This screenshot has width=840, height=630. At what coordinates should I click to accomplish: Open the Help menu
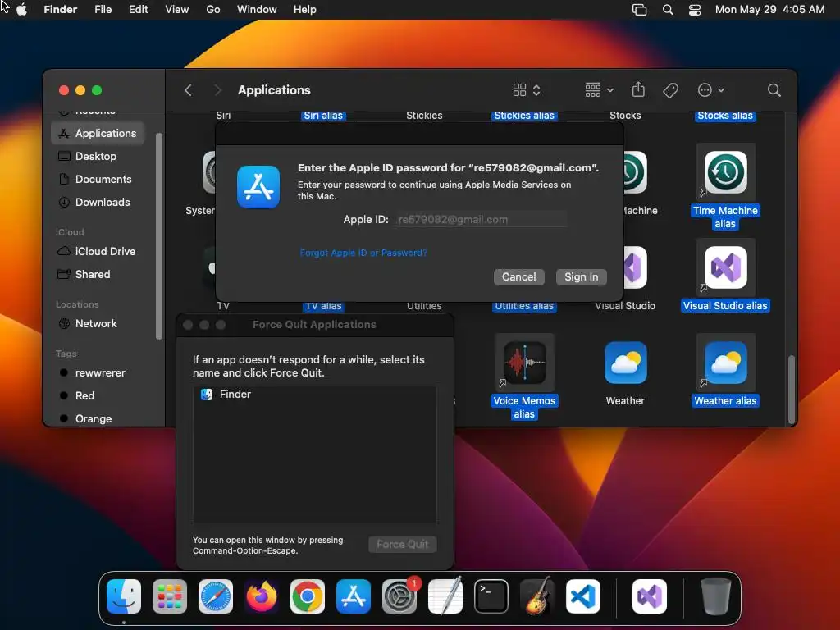point(305,10)
